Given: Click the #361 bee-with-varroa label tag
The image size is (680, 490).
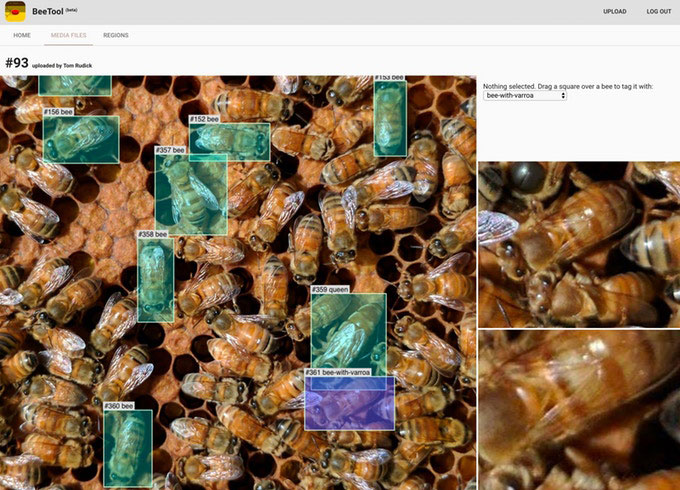Looking at the screenshot, I should 338,372.
